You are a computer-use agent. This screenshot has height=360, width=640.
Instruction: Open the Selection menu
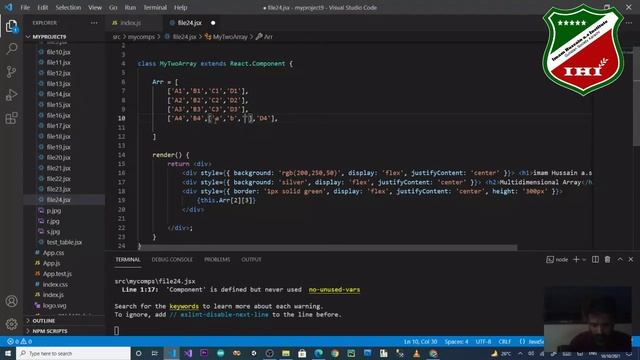68,7
